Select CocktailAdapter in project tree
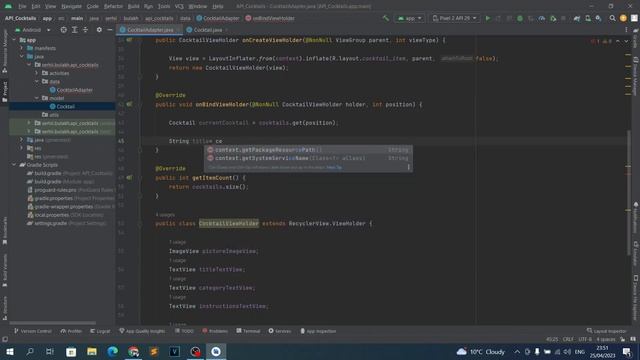The height and width of the screenshot is (360, 640). [71, 90]
